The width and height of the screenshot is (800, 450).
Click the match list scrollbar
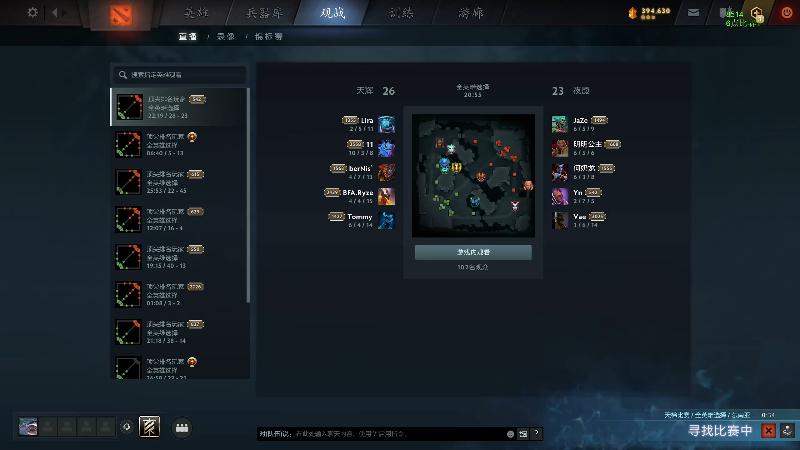[x=248, y=195]
